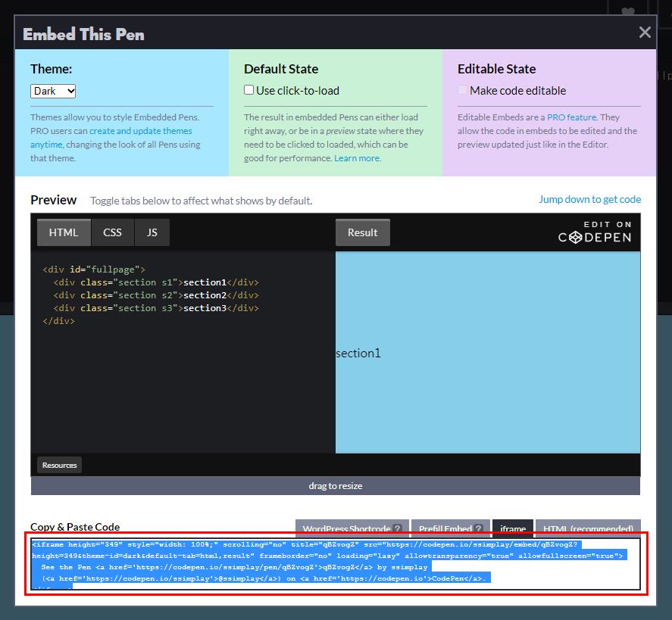Viewport: 672px width, 620px height.
Task: Click the section s2 code line
Action: click(156, 295)
